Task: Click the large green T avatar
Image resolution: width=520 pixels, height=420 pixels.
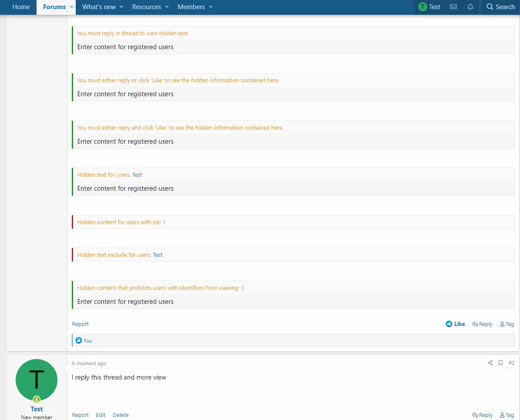Action: pos(37,380)
